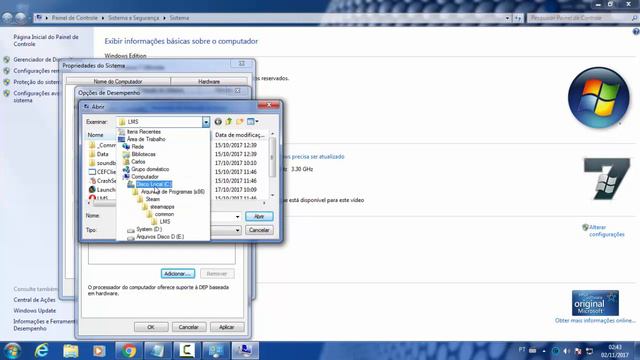Select Computador in the location list
Image resolution: width=640 pixels, height=360 pixels.
click(144, 177)
